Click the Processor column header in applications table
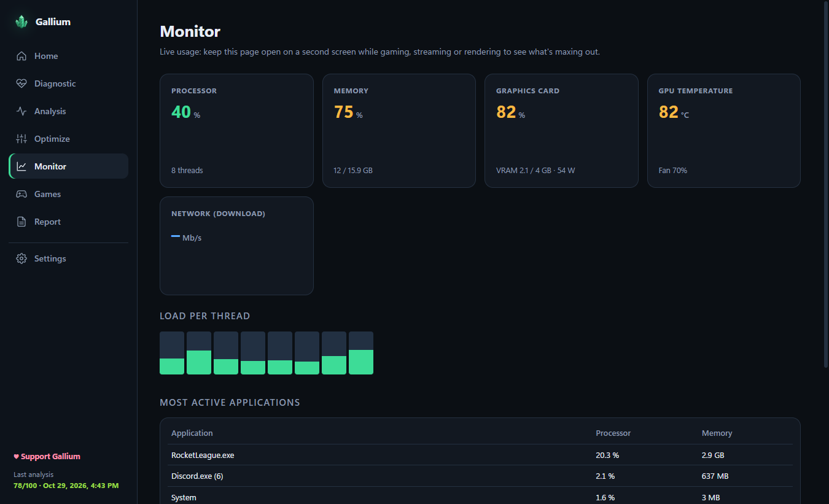Screen dimensions: 829x504 click(613, 433)
